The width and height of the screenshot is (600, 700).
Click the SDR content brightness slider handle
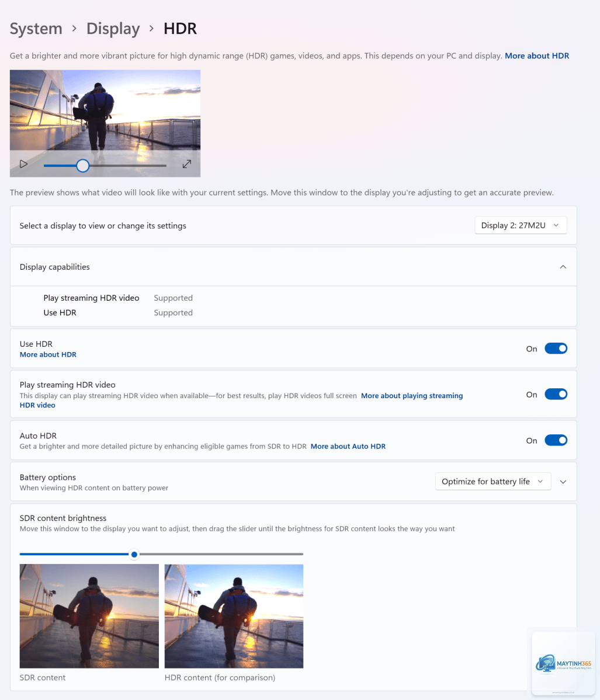point(134,555)
